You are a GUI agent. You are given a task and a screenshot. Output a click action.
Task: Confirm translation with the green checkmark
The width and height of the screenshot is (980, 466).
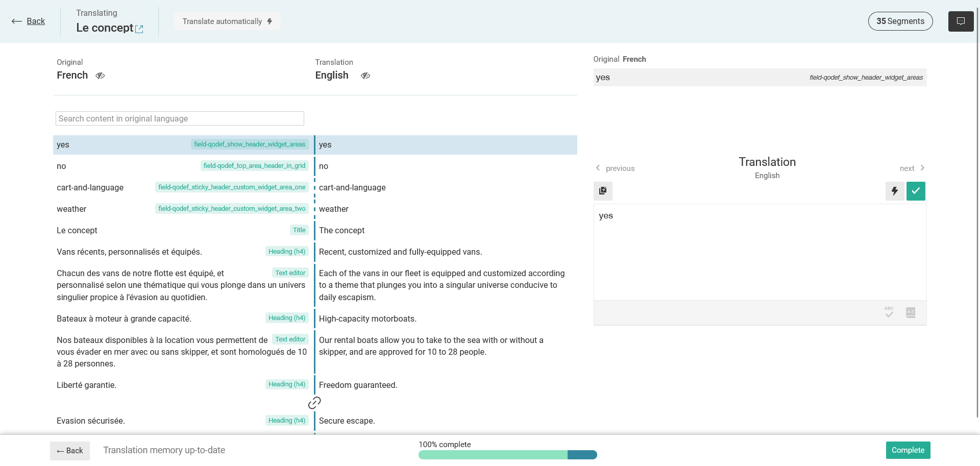(x=916, y=191)
